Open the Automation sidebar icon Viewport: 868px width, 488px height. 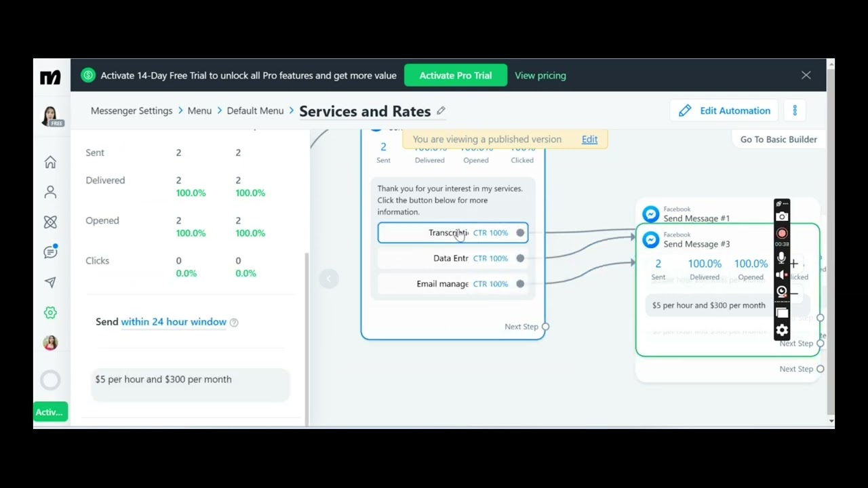coord(50,222)
